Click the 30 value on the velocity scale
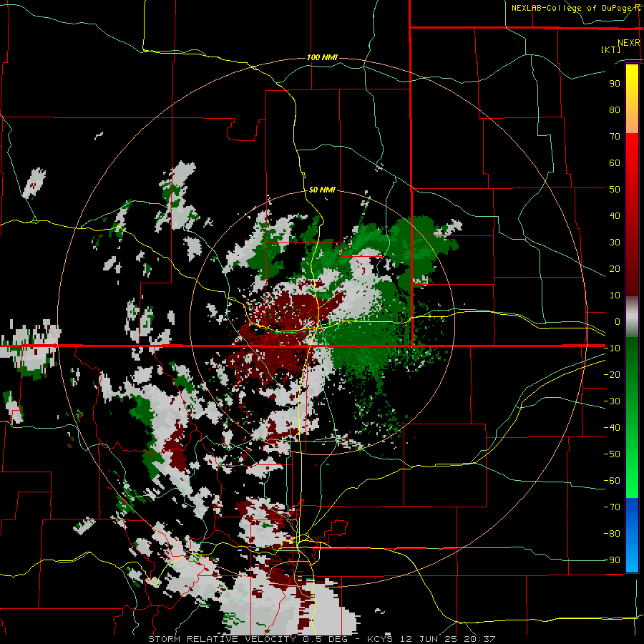The height and width of the screenshot is (644, 644). pos(615,243)
